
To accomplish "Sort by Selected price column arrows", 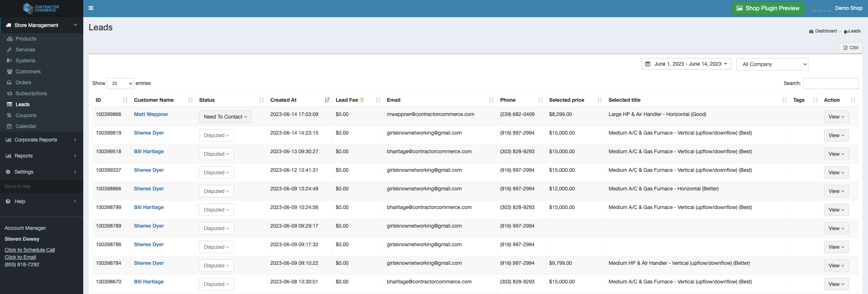I will [x=600, y=100].
